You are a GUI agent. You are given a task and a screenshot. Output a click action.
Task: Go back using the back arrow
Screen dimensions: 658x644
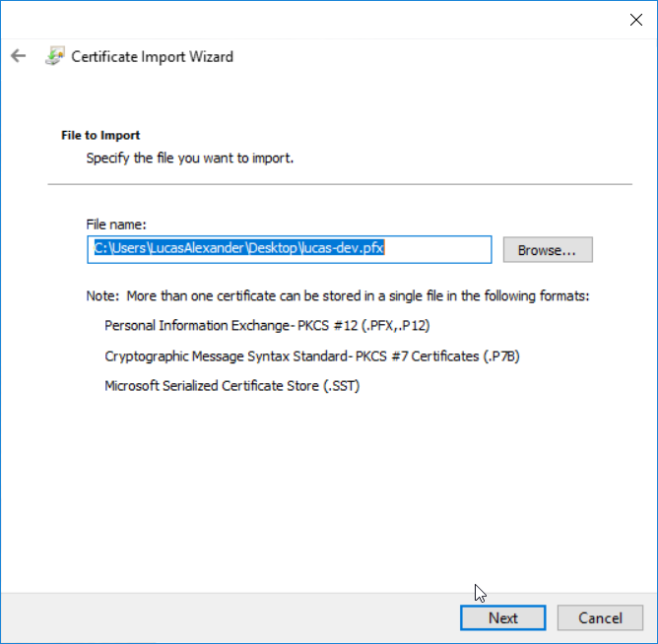18,56
